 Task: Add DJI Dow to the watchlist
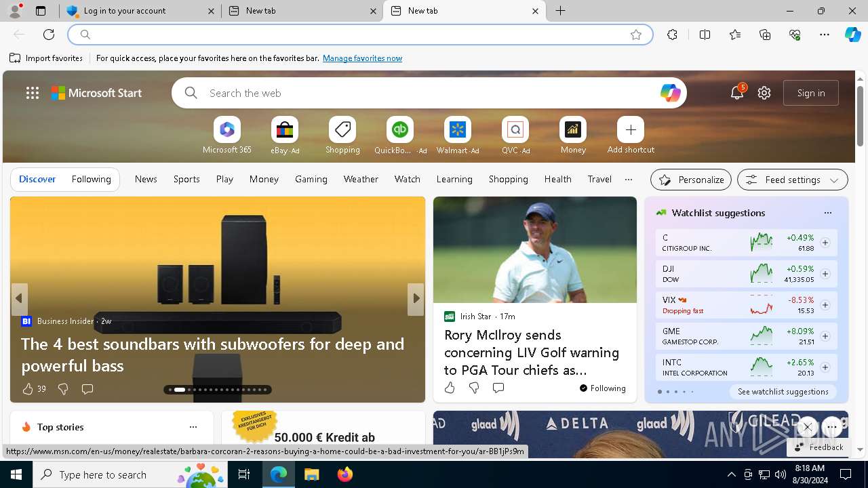[x=825, y=274]
